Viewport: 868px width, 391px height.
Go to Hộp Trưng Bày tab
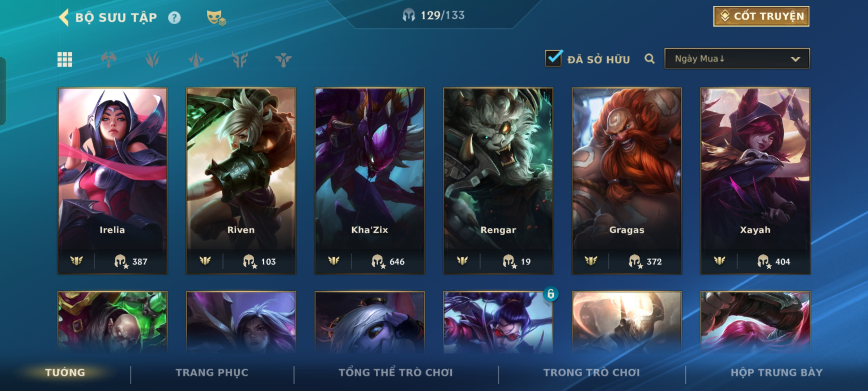[x=776, y=373]
